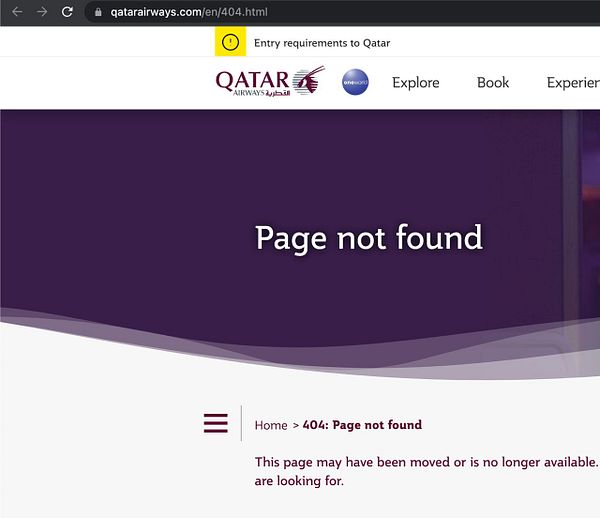Open the maroon hamburger menu icon
600x518 pixels.
point(216,423)
